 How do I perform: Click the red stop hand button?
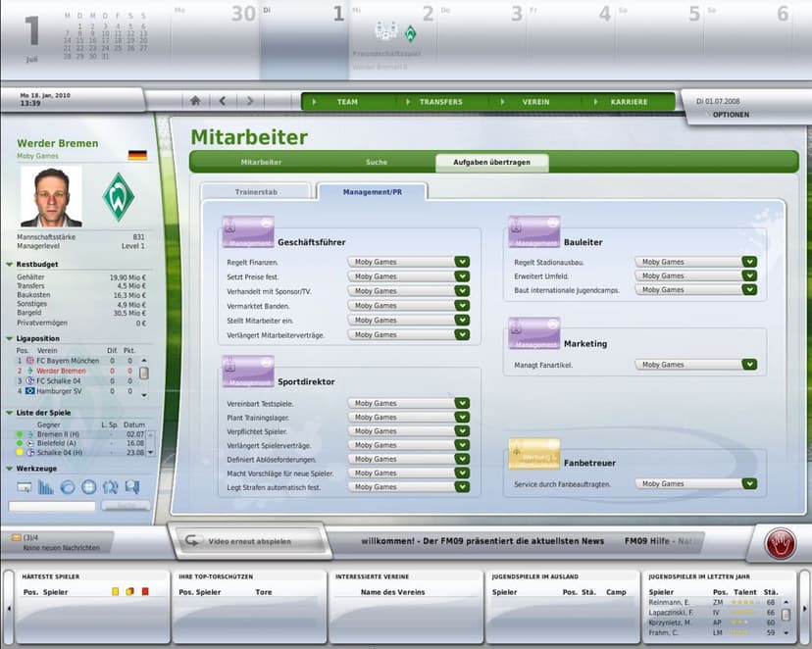click(x=780, y=543)
